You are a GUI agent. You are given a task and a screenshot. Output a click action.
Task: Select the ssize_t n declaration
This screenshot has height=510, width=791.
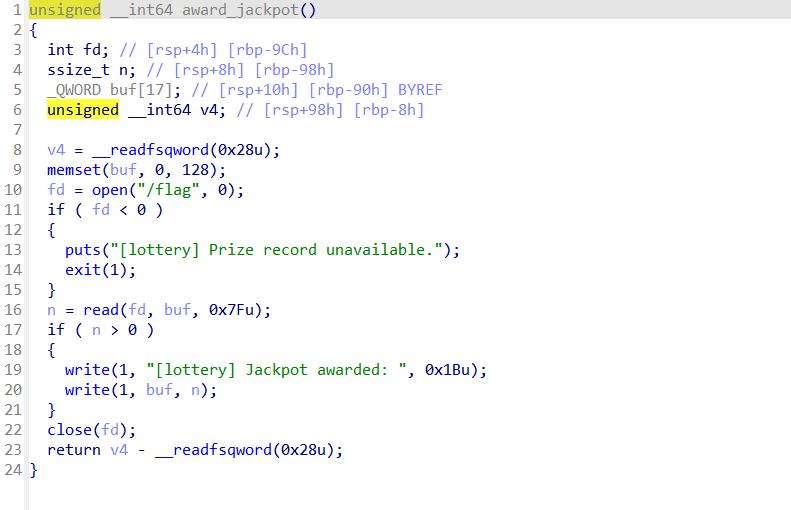[x=91, y=70]
